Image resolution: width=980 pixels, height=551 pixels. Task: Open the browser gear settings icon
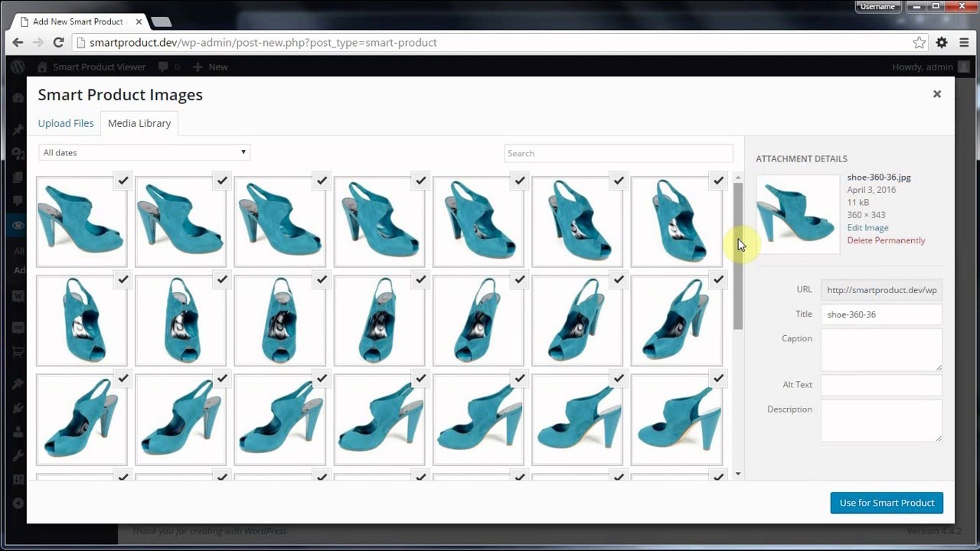click(x=942, y=43)
